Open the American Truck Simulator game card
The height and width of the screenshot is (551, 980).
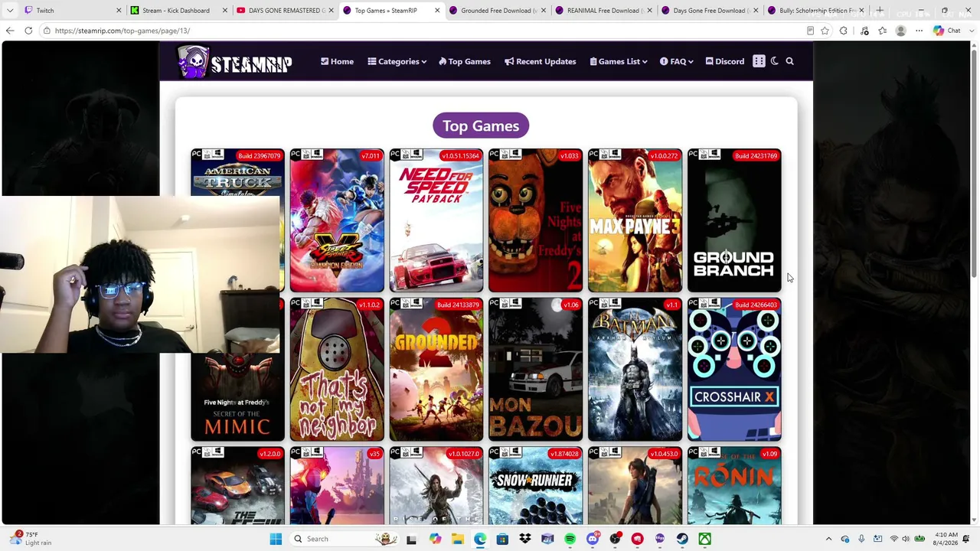tap(237, 172)
